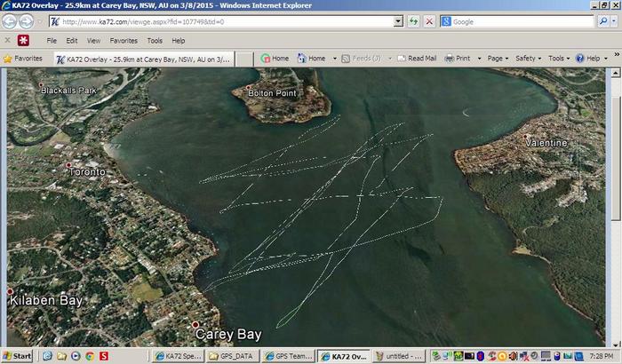The image size is (622, 364).
Task: Click the Toronto map place marker
Action: point(68,165)
